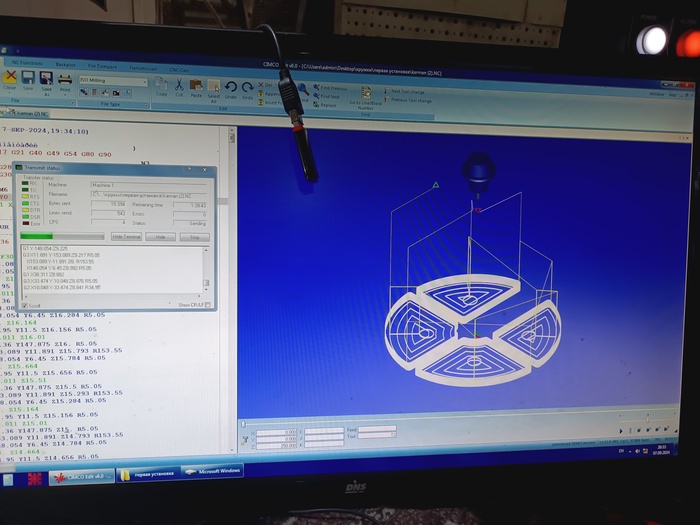Click the NC editor vertical scrollbar

(232, 289)
